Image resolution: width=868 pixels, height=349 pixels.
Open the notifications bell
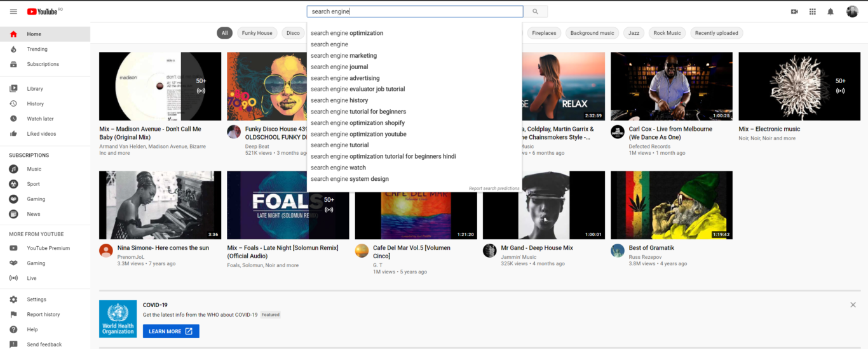pos(831,11)
